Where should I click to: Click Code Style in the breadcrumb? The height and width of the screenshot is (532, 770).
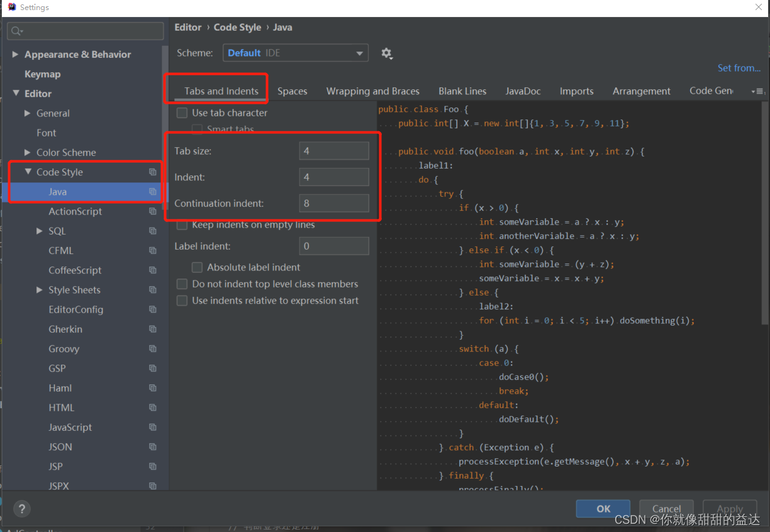click(x=237, y=27)
